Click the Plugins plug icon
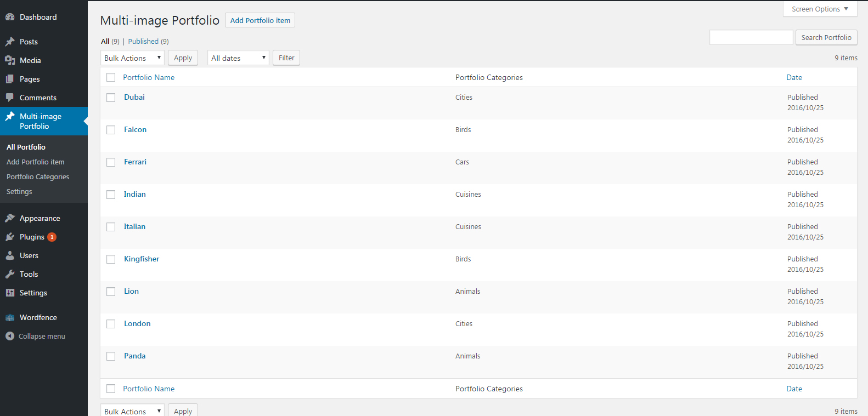The width and height of the screenshot is (868, 416). pyautogui.click(x=10, y=237)
